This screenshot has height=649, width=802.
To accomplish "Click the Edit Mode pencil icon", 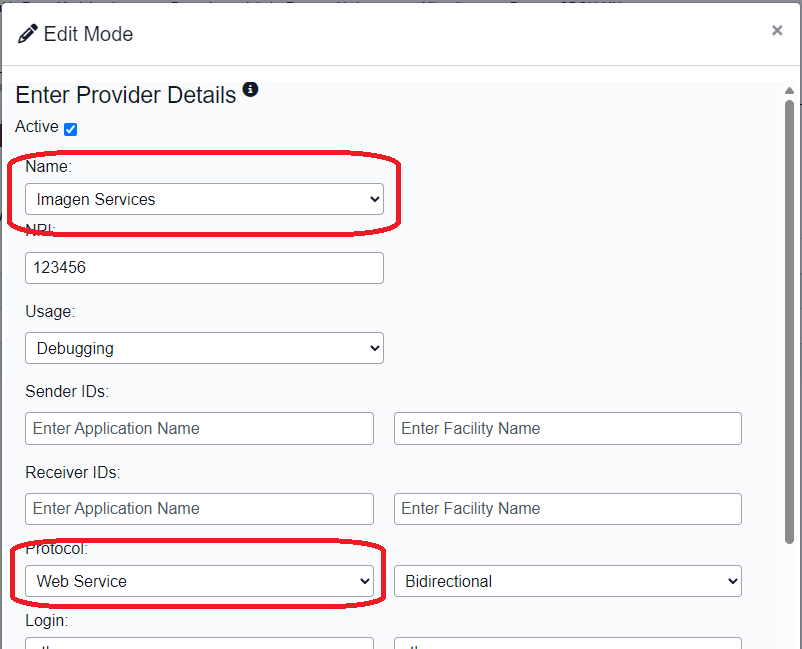I will tap(28, 34).
